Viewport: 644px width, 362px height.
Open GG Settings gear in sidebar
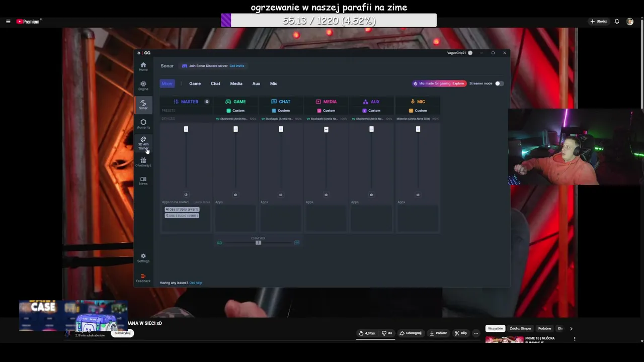click(143, 257)
